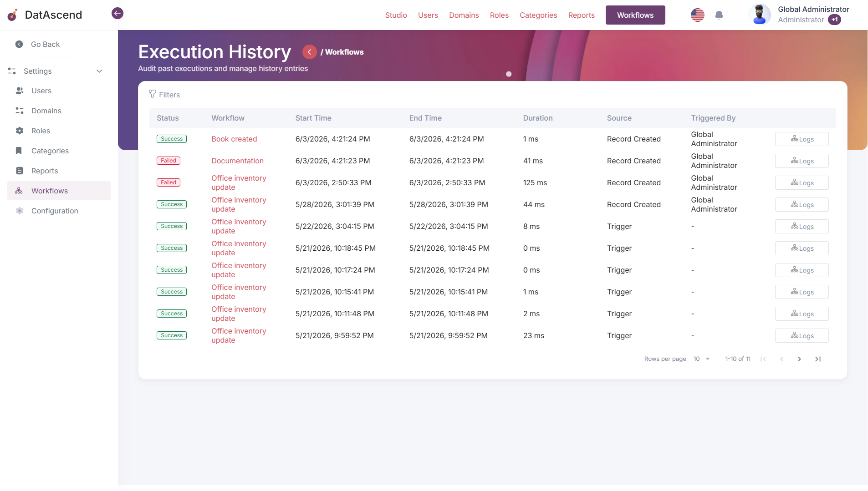This screenshot has height=491, width=868.
Task: Open the Book created workflow link
Action: [234, 139]
